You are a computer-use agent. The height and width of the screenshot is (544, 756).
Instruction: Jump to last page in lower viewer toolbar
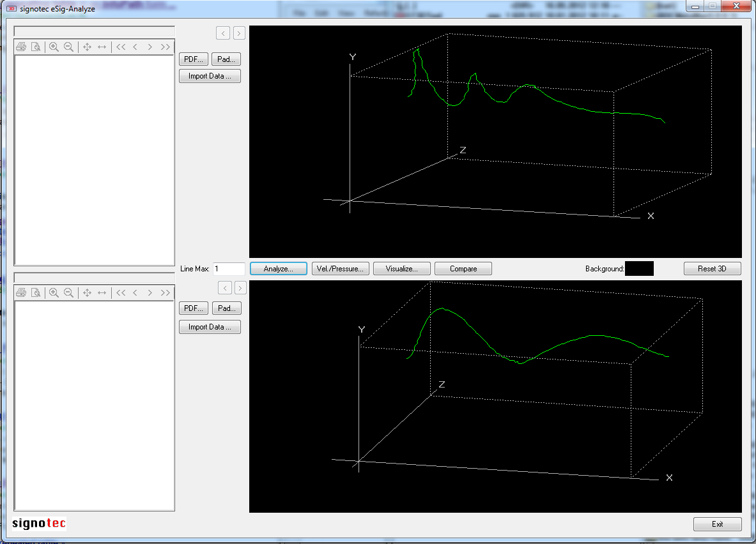click(166, 292)
